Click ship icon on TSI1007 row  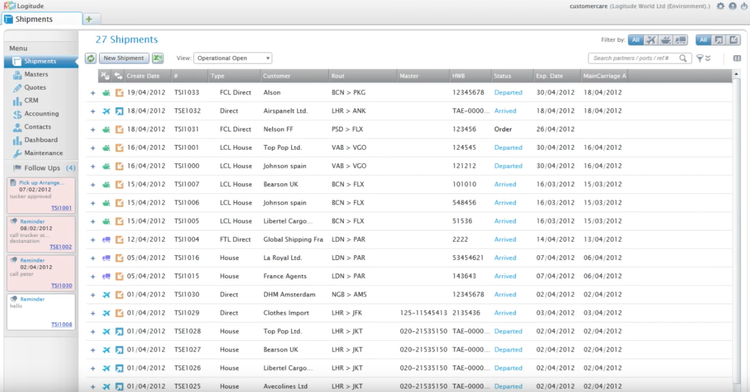click(106, 185)
